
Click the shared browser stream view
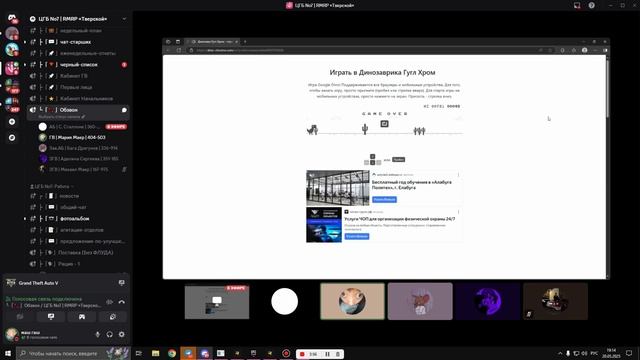coord(385,159)
